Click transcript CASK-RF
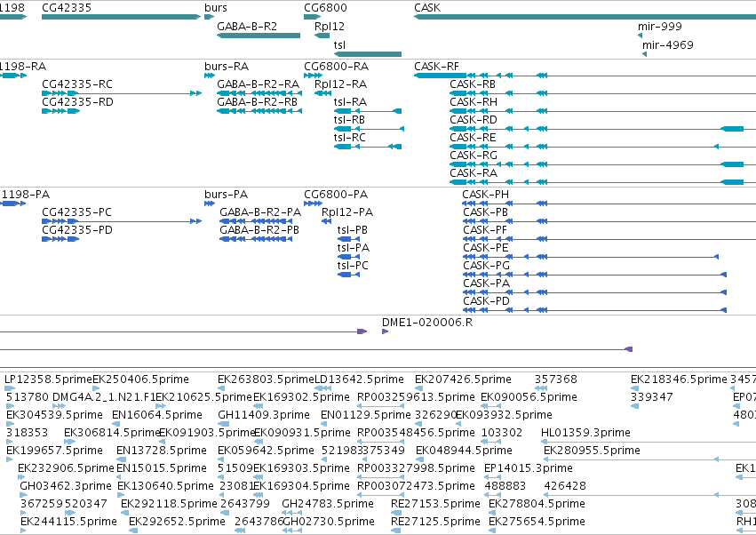The height and width of the screenshot is (535, 756). pyautogui.click(x=436, y=66)
